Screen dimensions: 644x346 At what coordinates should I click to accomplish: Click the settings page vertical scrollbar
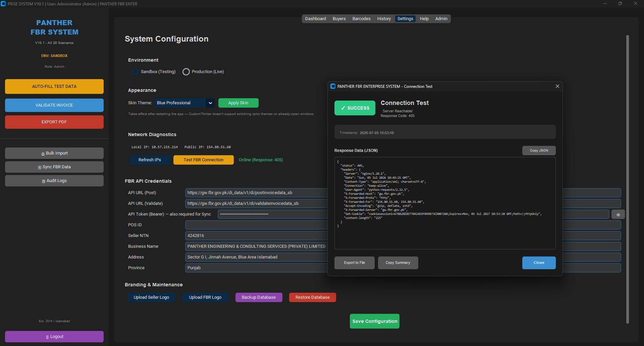click(x=627, y=179)
